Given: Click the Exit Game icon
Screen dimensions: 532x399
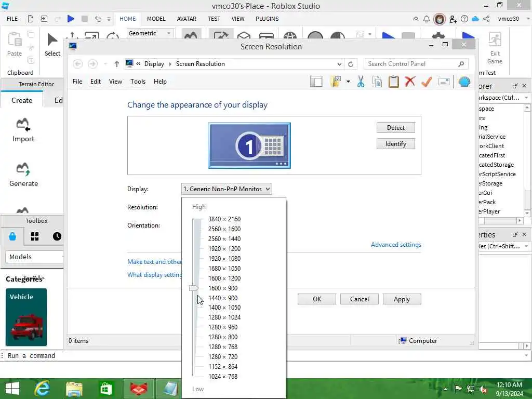Looking at the screenshot, I should pyautogui.click(x=495, y=39).
